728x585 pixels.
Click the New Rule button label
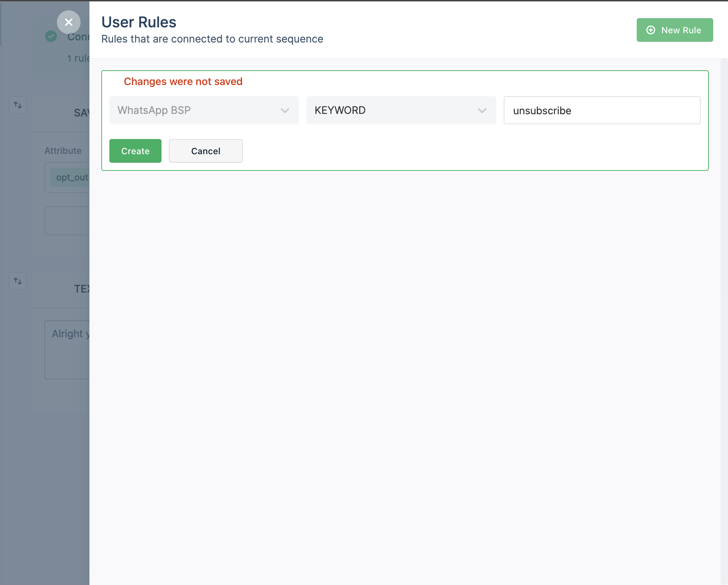coord(681,30)
